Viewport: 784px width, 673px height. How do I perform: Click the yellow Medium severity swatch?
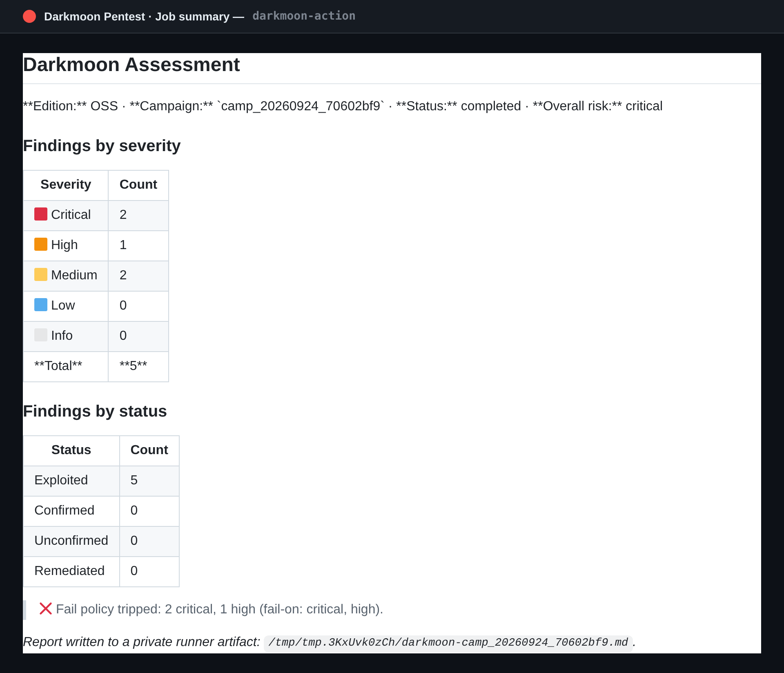(x=41, y=274)
